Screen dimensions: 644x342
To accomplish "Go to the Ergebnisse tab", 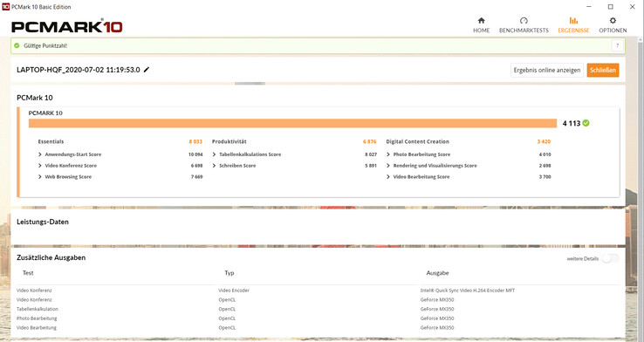I will point(573,25).
